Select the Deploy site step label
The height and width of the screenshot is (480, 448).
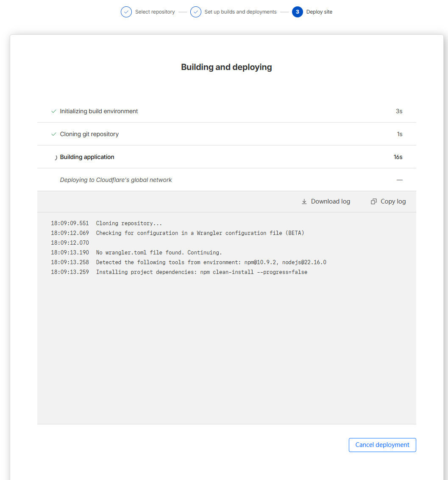point(319,12)
